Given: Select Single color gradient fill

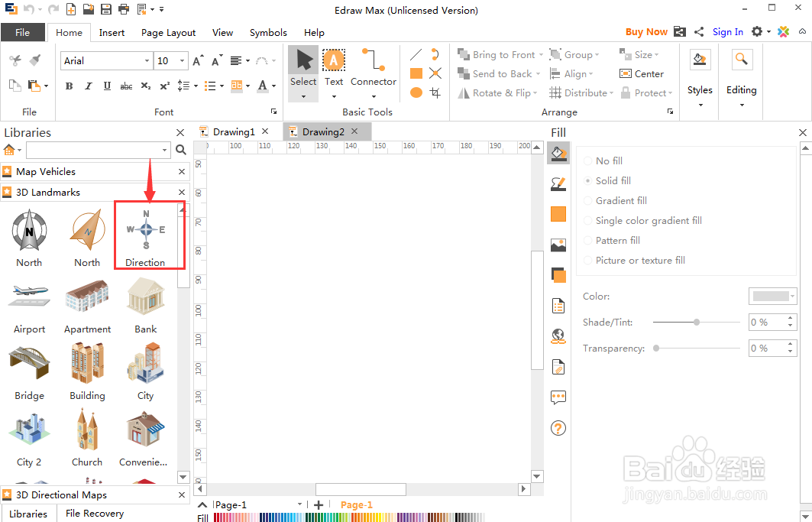Looking at the screenshot, I should click(x=642, y=220).
